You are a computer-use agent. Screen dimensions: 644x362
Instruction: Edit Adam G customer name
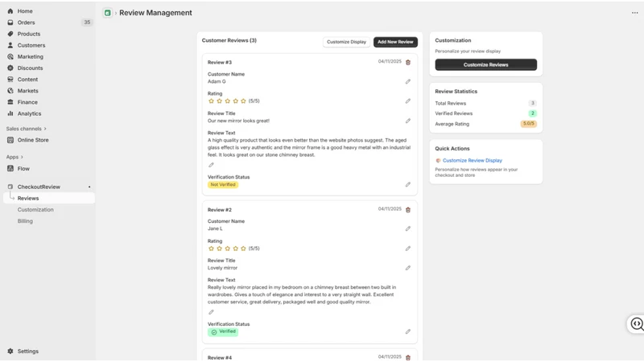(408, 82)
